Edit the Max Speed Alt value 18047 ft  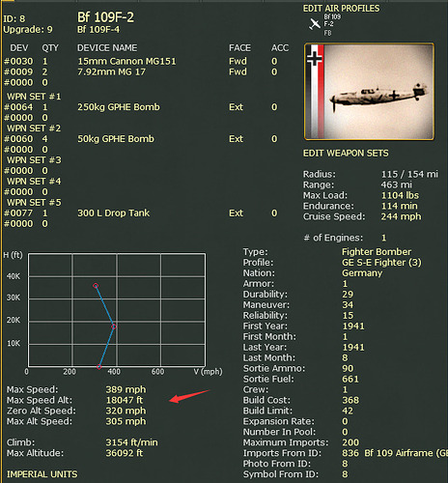coord(125,400)
